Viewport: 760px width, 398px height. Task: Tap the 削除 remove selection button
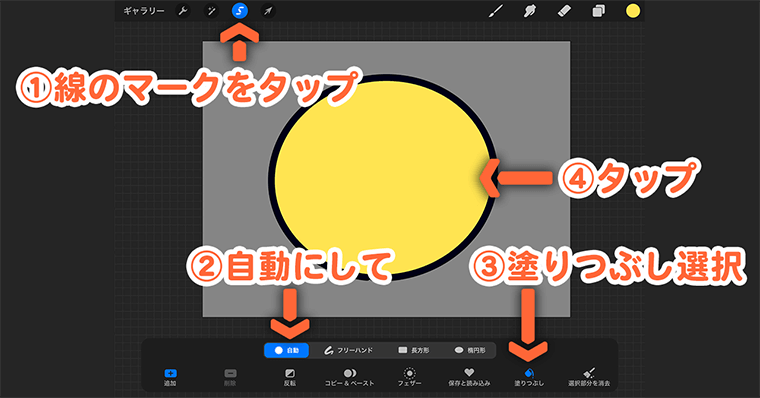coord(230,378)
